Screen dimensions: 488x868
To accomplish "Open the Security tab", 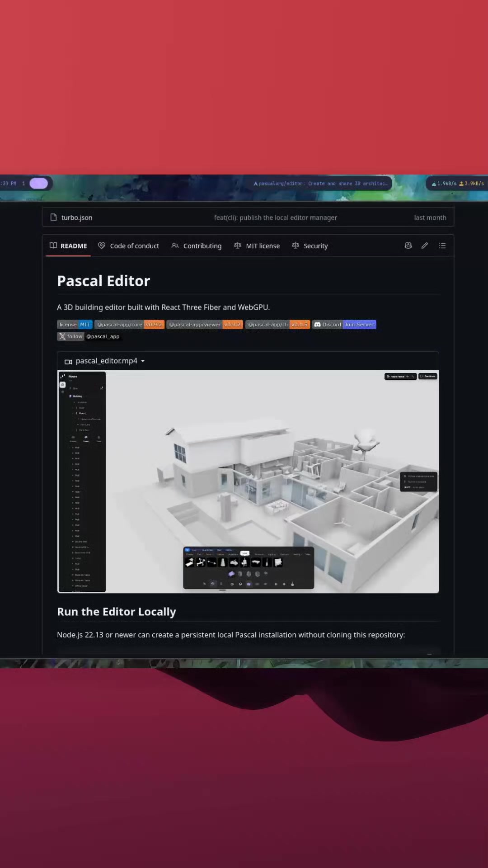I will [310, 245].
